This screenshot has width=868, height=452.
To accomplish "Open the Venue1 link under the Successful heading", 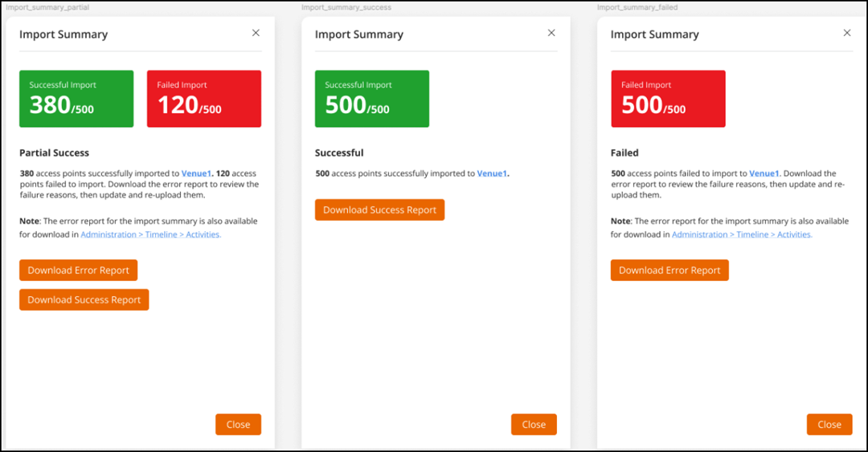I will coord(493,173).
